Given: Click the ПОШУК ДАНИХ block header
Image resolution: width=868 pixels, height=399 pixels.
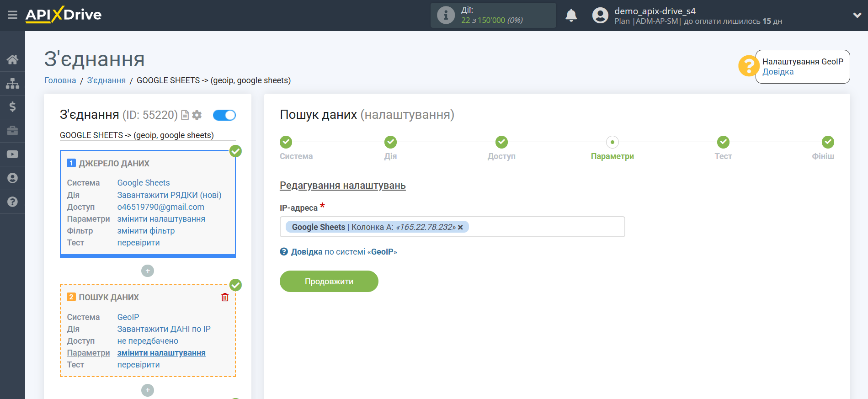Looking at the screenshot, I should click(109, 298).
